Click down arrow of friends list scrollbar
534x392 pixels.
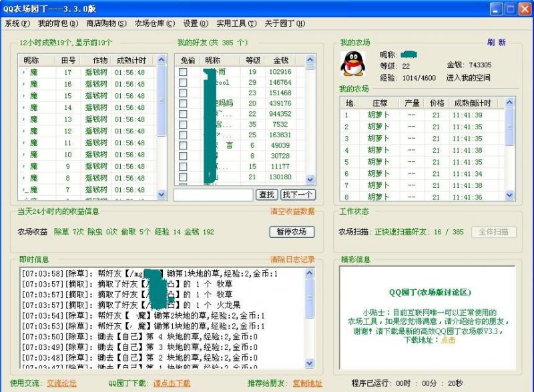tap(310, 179)
